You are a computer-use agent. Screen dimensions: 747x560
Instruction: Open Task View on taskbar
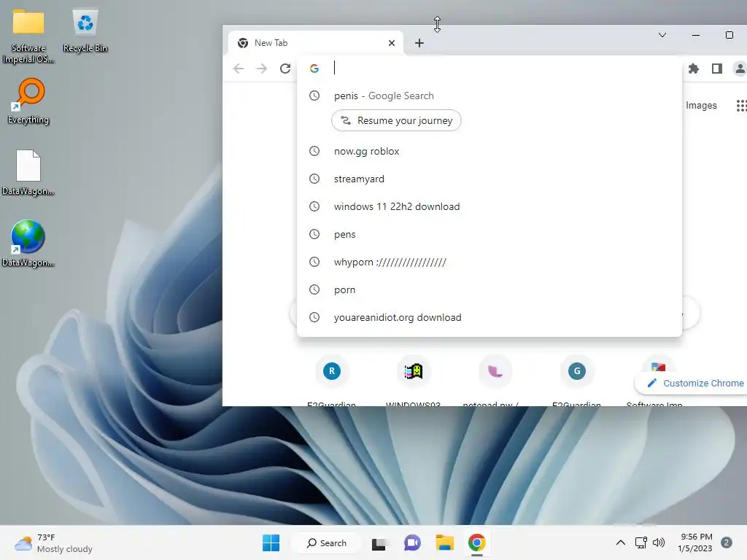pos(379,542)
